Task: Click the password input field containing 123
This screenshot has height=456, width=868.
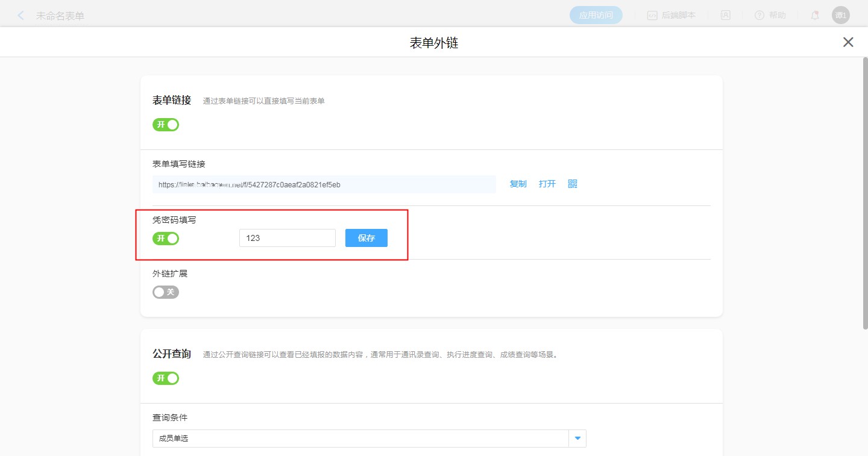Action: (287, 238)
